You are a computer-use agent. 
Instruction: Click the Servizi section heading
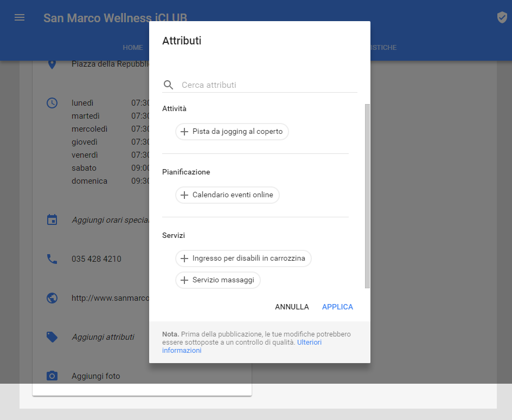click(174, 235)
